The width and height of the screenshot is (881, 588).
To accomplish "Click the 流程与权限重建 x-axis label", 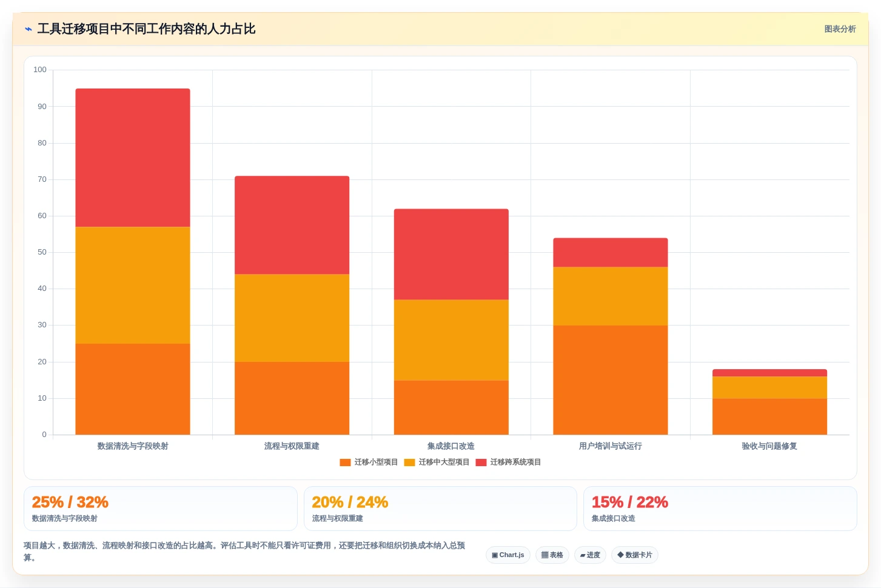I will 292,446.
